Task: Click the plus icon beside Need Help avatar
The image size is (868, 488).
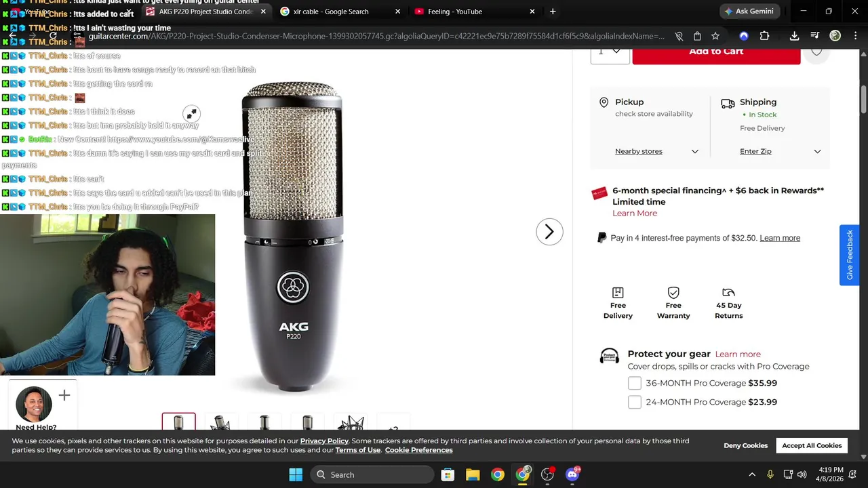Action: [x=64, y=395]
